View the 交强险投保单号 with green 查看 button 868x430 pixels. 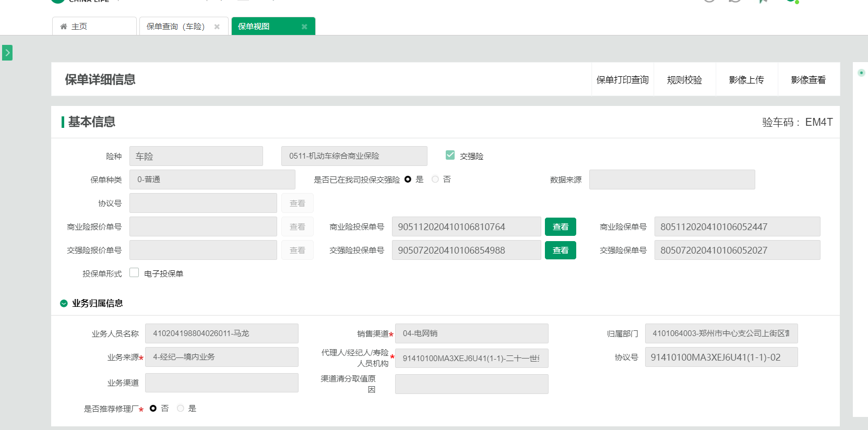coord(560,250)
